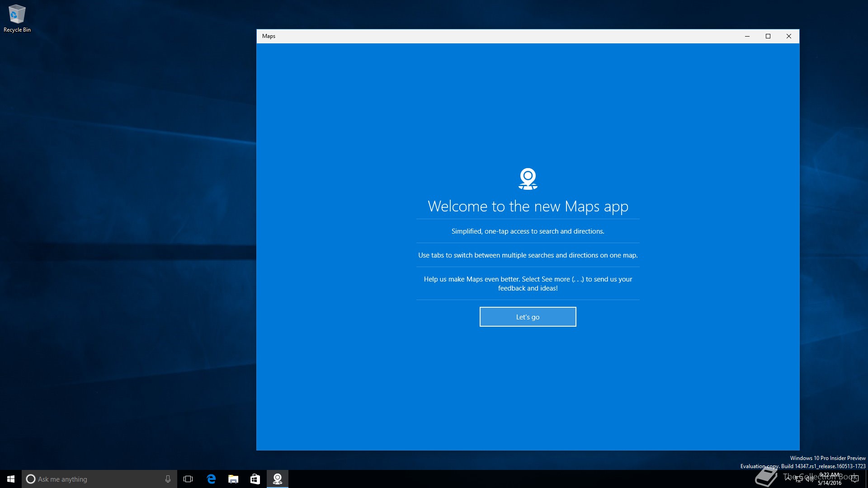Open File Explorer from the taskbar

(233, 479)
